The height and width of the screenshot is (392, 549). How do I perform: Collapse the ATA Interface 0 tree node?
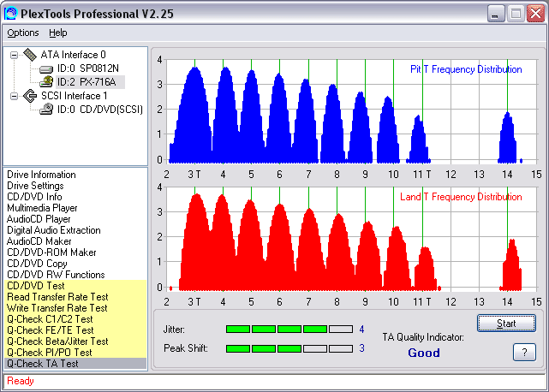14,55
